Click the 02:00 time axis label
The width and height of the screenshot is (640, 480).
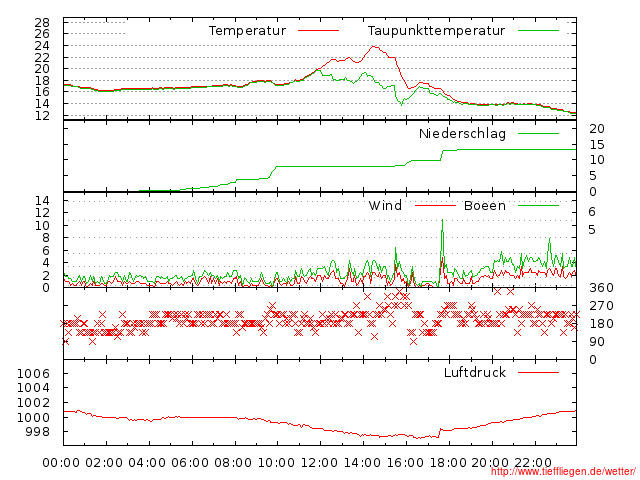104,463
